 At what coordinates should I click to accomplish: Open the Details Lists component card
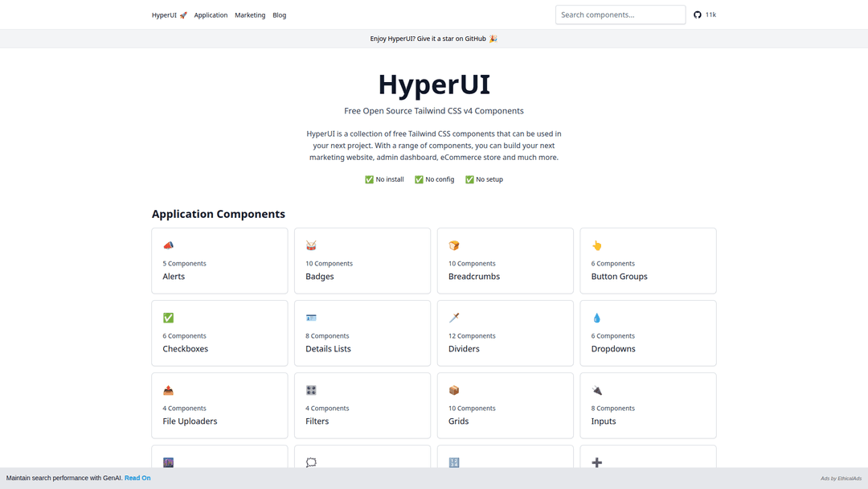tap(362, 333)
